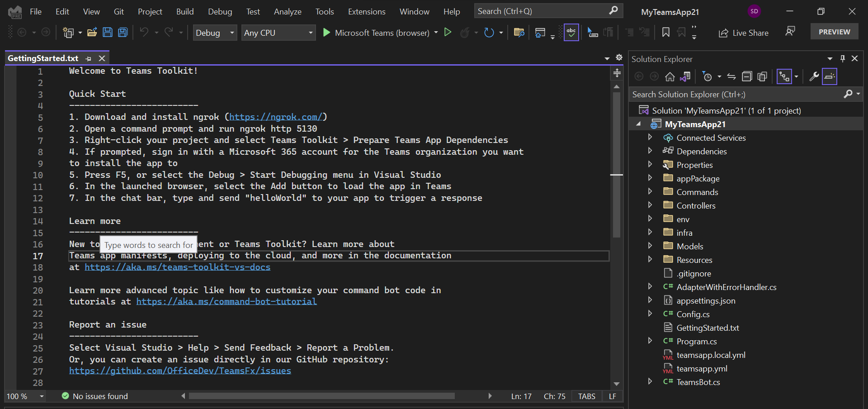Open the Debug configuration dropdown
The image size is (868, 409).
pos(215,33)
